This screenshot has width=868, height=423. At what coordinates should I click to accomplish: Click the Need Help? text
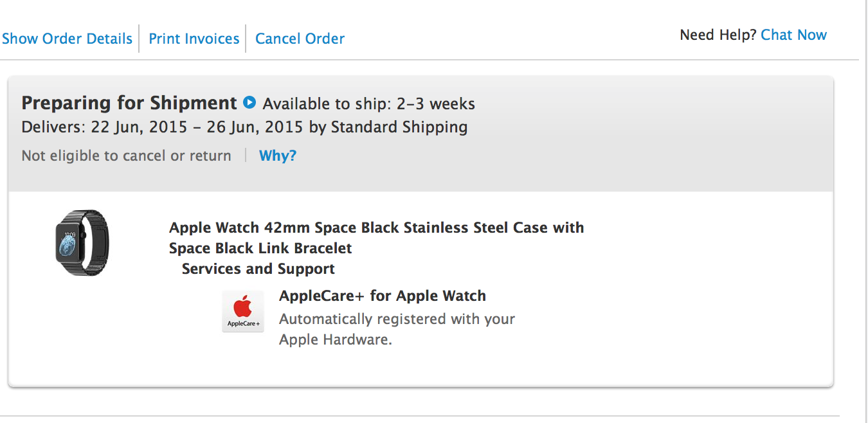pos(718,35)
